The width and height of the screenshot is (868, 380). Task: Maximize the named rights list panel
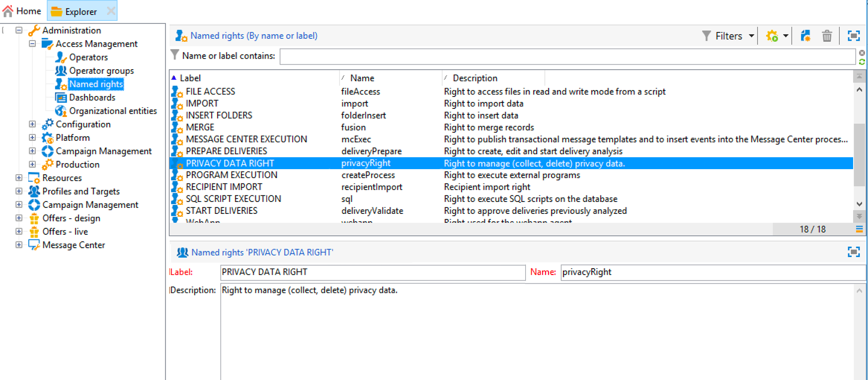tap(854, 36)
